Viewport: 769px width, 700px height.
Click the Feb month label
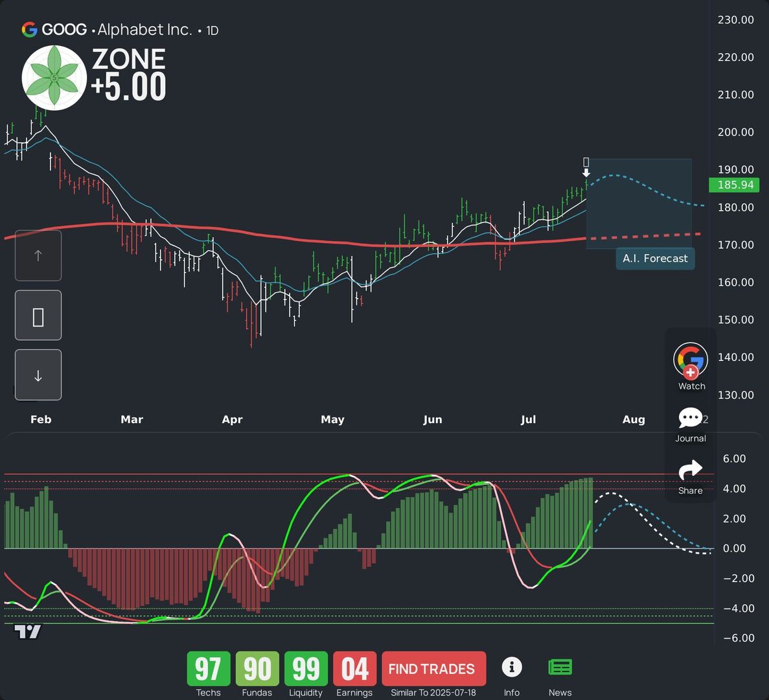coord(41,419)
